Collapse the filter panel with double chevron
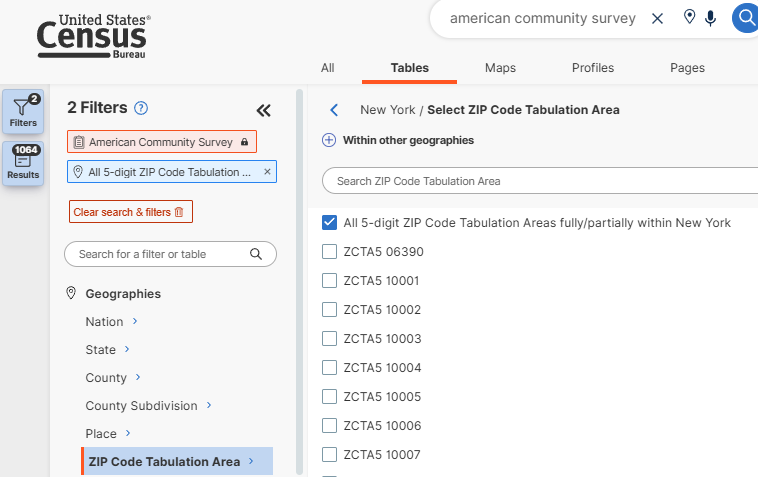Viewport: 758px width, 477px height. point(263,111)
